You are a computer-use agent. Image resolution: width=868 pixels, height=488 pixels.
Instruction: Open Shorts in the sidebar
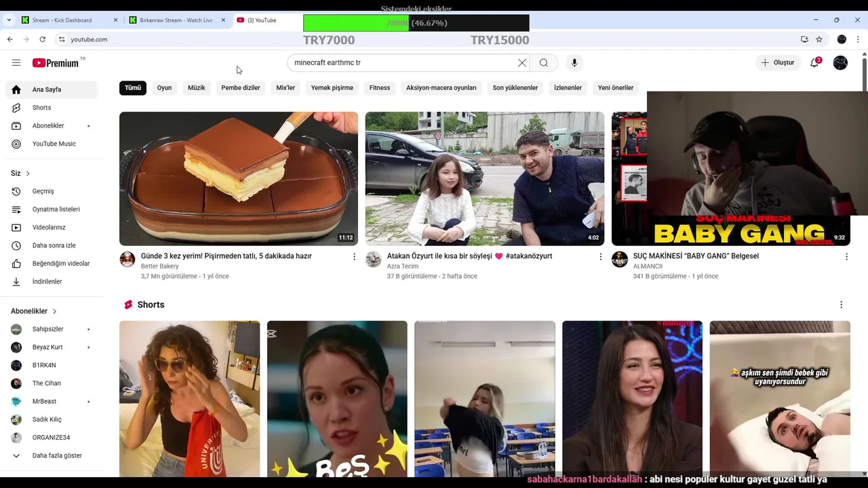(x=52, y=108)
